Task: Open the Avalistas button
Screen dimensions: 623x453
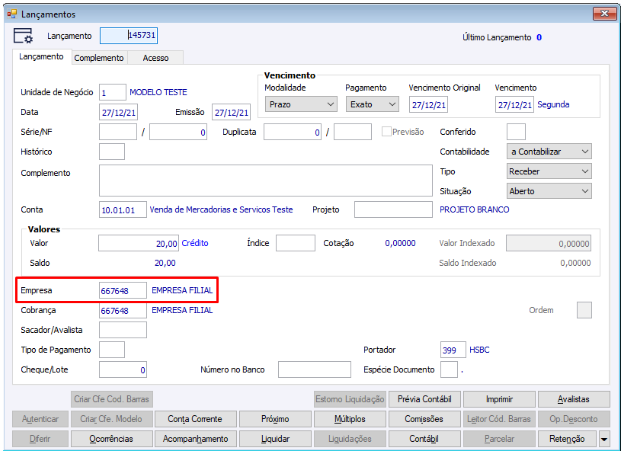Action: click(x=574, y=399)
